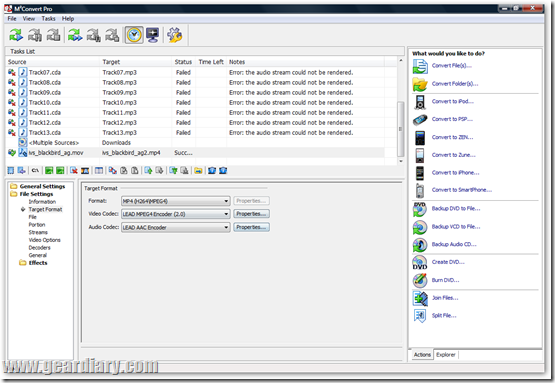
Task: Select Portion in the settings tree
Action: point(37,225)
